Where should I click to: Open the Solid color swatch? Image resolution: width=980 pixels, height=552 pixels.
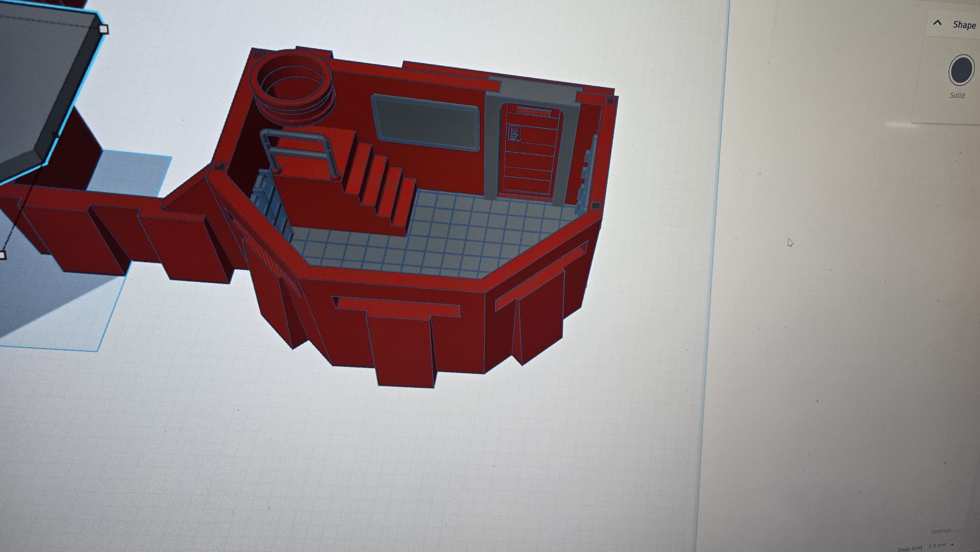pyautogui.click(x=962, y=70)
